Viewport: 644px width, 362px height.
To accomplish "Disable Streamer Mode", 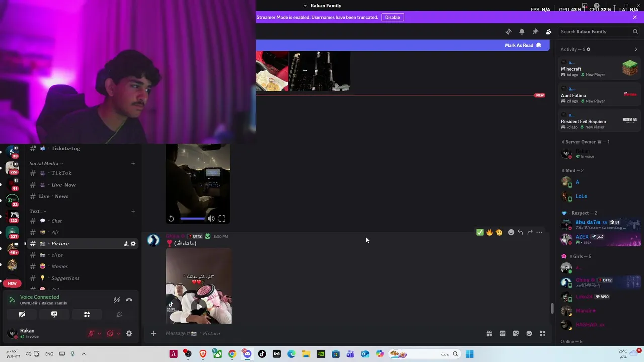I will (x=392, y=17).
